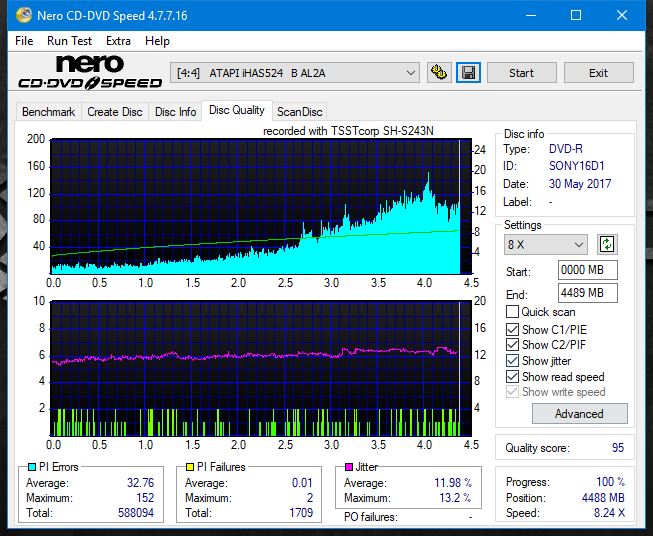653x536 pixels.
Task: Click the Show write speed checkbox
Action: coord(512,392)
